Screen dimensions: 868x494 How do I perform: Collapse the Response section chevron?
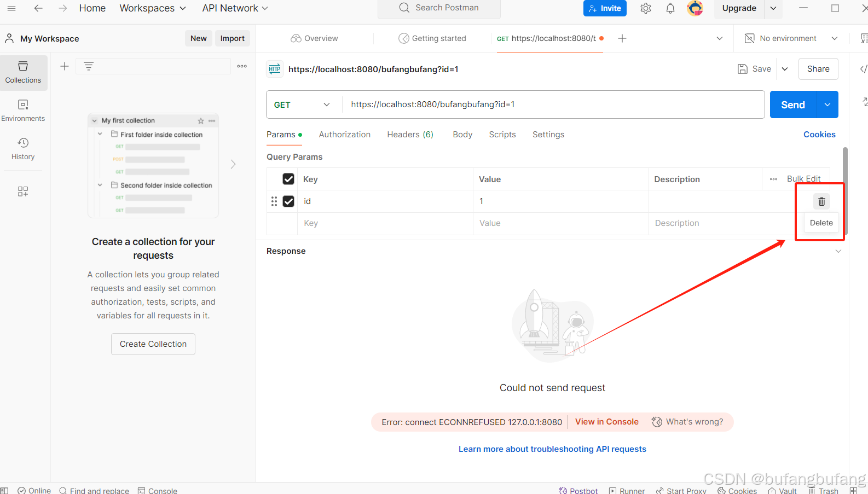coord(838,251)
